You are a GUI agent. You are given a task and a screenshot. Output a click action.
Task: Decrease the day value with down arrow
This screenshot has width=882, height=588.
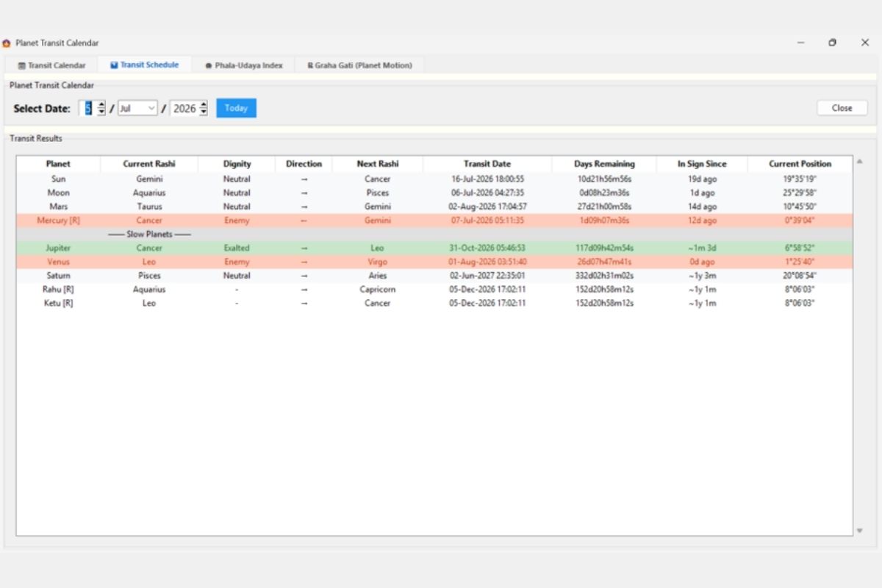(x=101, y=112)
